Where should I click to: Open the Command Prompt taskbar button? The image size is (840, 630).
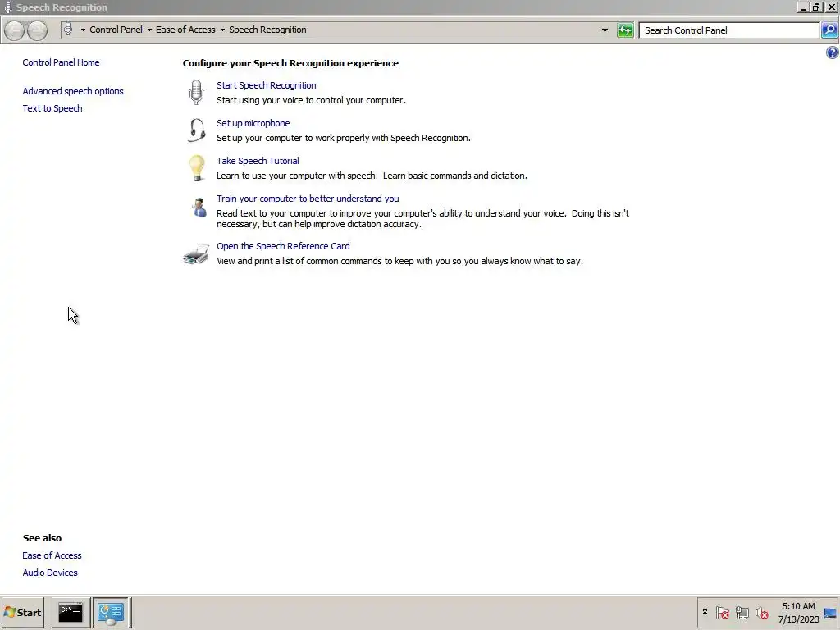tap(71, 612)
